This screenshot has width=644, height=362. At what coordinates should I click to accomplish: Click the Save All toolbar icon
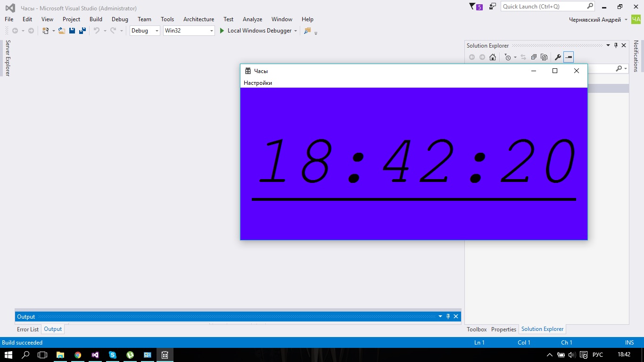pos(83,31)
